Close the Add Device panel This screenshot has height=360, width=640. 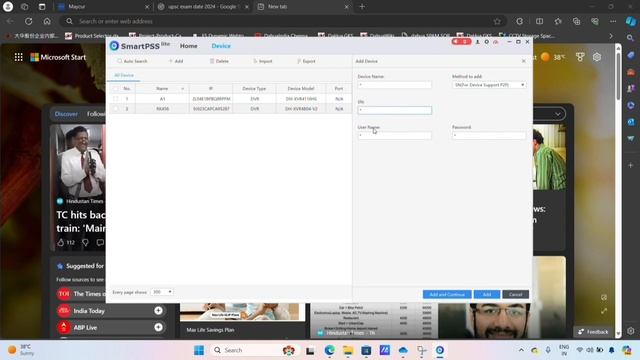[524, 61]
